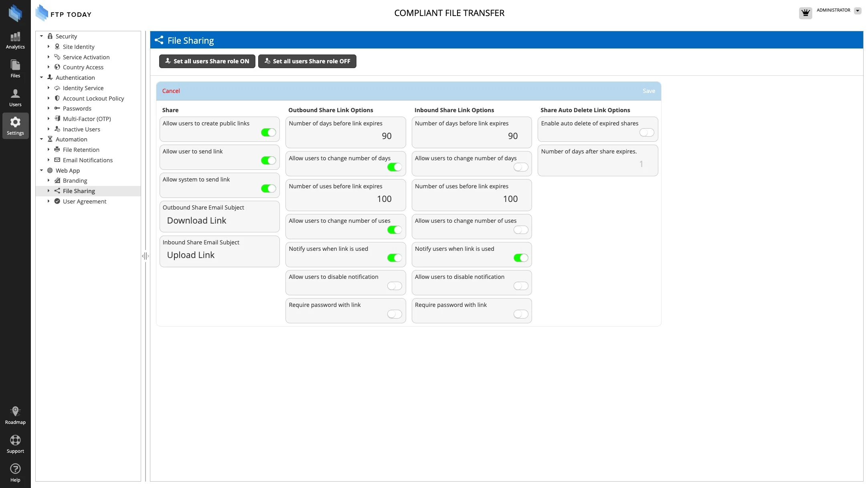Viewport: 868px width, 488px height.
Task: Expand the Passwords tree node
Action: 49,109
